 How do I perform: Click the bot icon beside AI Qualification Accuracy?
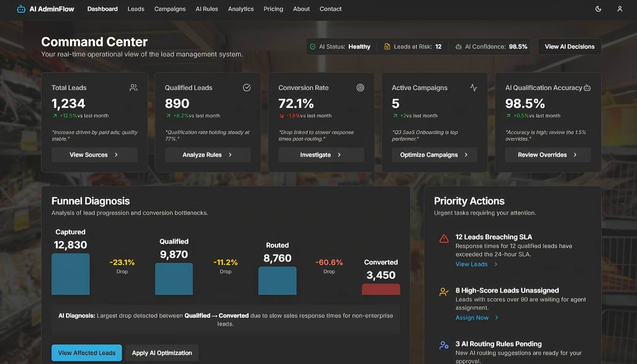point(587,88)
